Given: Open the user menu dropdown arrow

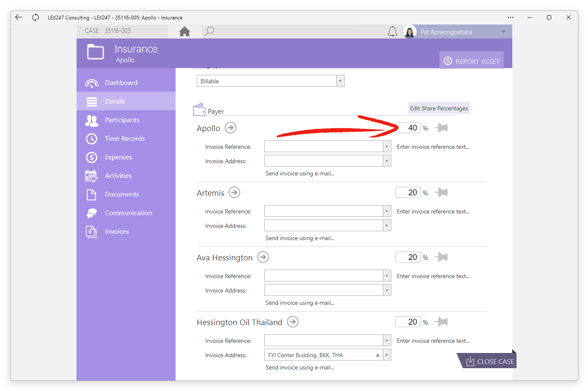Looking at the screenshot, I should pos(503,32).
